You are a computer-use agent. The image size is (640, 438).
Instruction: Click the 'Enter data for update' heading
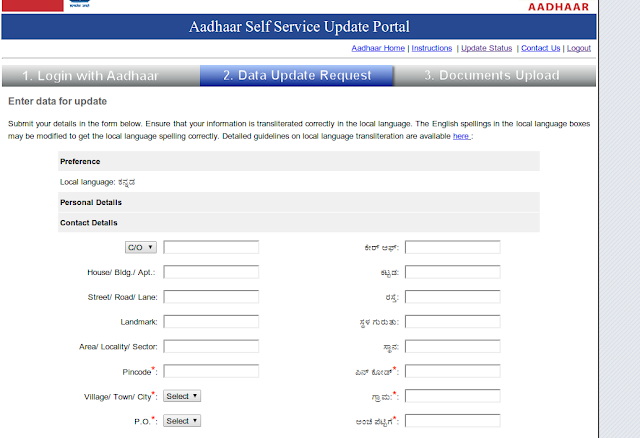[x=58, y=101]
